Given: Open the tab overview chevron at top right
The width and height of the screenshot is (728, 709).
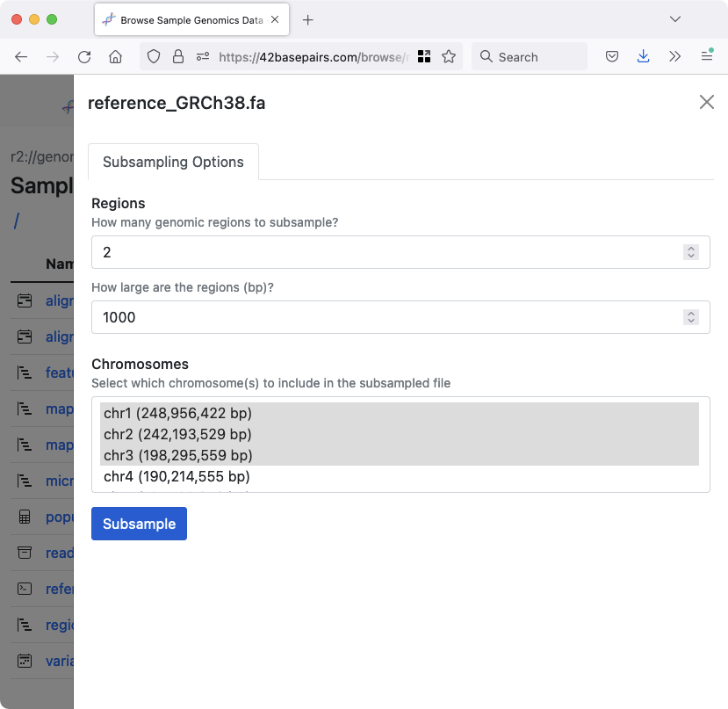Looking at the screenshot, I should click(x=675, y=18).
